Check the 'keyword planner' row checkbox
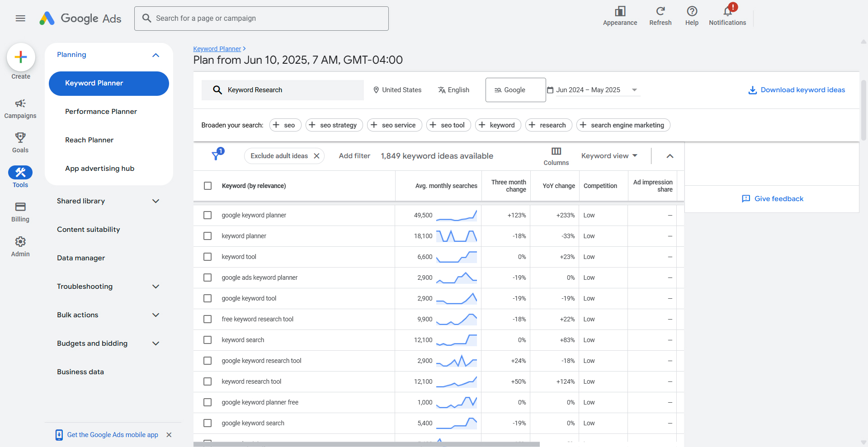The height and width of the screenshot is (447, 868). [208, 236]
